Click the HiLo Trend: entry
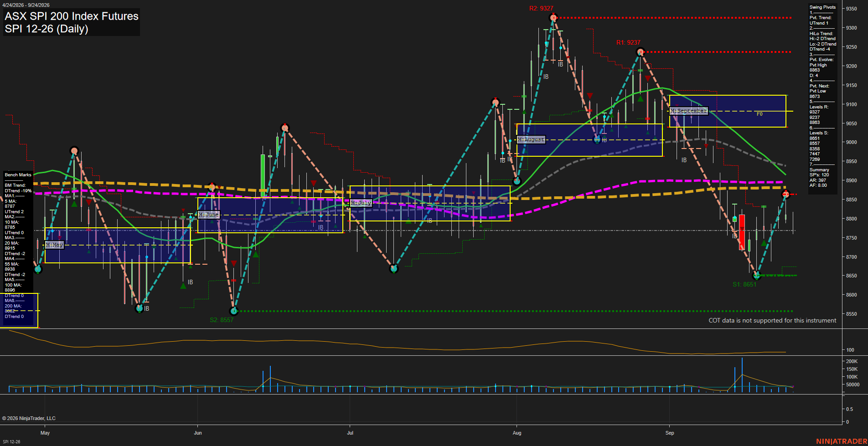868x446 pixels. (x=821, y=34)
